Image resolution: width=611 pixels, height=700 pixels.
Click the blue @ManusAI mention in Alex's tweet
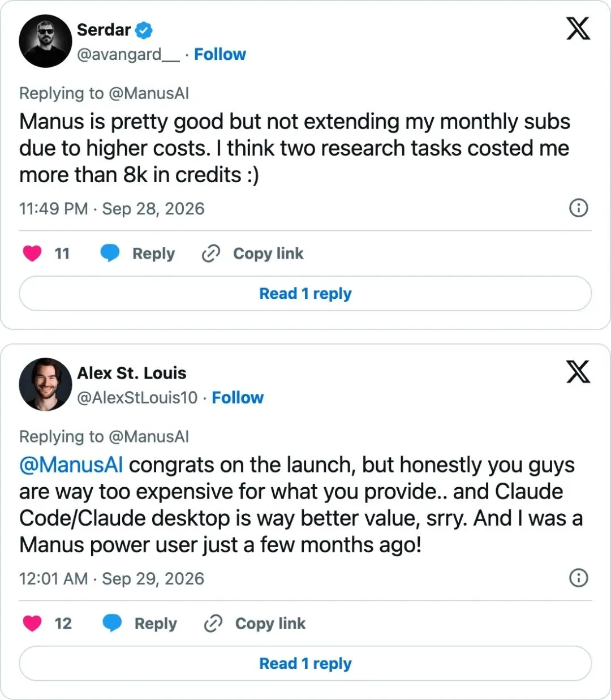pyautogui.click(x=71, y=465)
